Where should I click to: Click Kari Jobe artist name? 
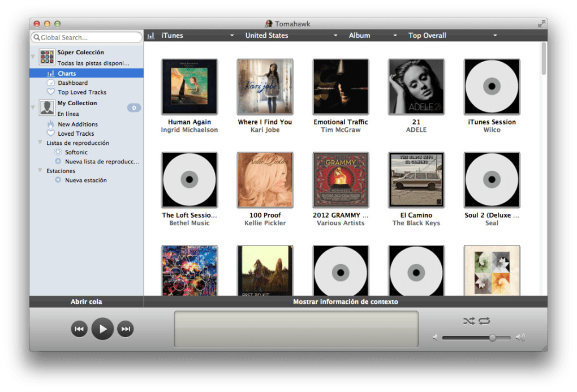[265, 130]
